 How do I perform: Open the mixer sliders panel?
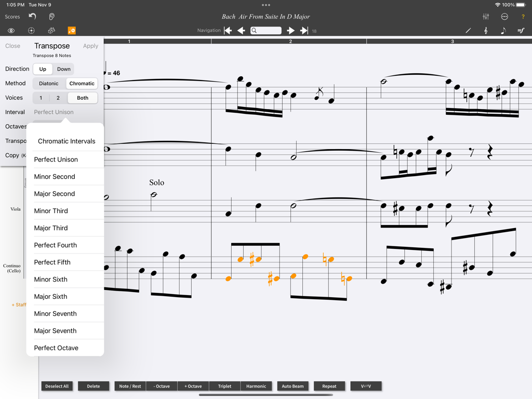pos(485,16)
